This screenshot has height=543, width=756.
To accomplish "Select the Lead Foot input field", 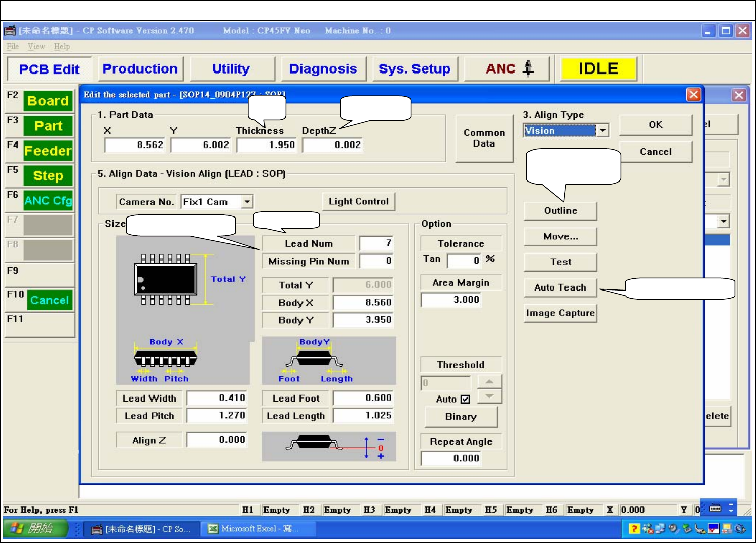I will [363, 398].
